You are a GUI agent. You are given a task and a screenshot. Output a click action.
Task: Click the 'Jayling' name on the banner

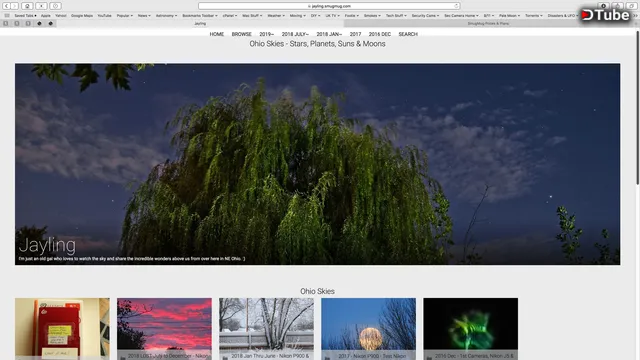point(47,245)
